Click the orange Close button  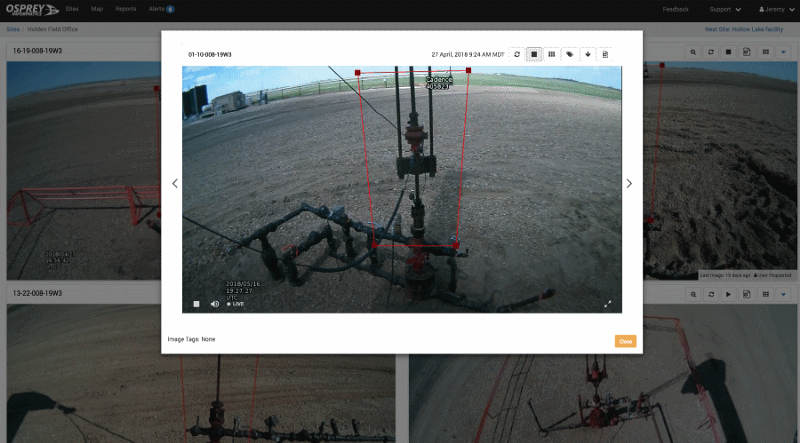click(x=625, y=341)
